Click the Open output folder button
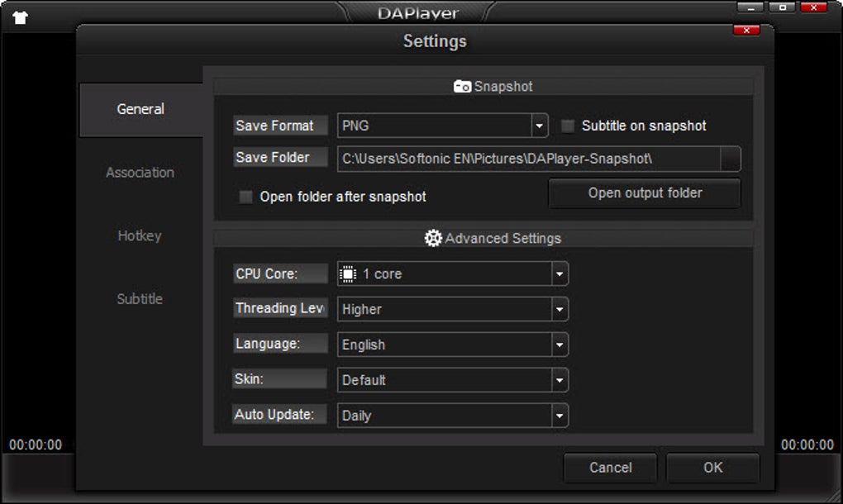 (x=645, y=193)
